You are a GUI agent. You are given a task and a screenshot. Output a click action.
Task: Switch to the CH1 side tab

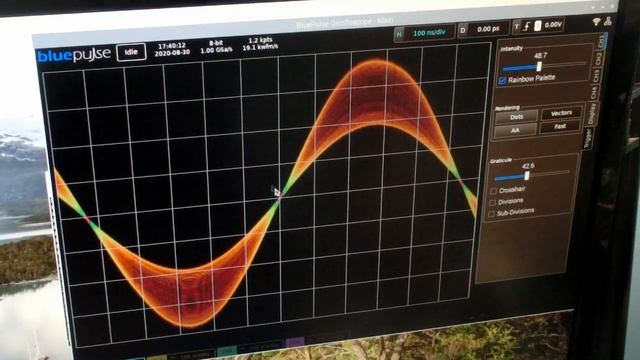coord(602,41)
